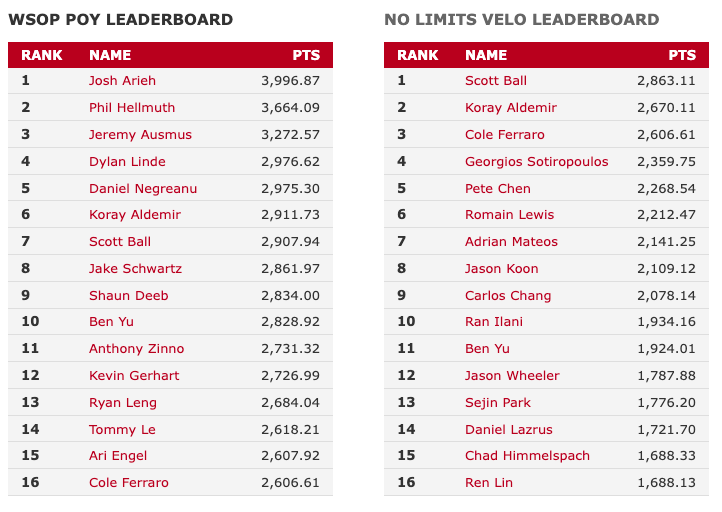This screenshot has width=722, height=512.
Task: Click Georgios Sotiropoulos name link
Action: pos(536,162)
